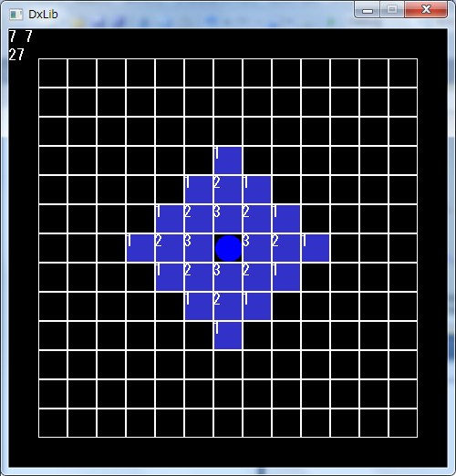The width and height of the screenshot is (456, 476).
Task: Pick the cell labeled 3 right of the circle
Action: (257, 248)
